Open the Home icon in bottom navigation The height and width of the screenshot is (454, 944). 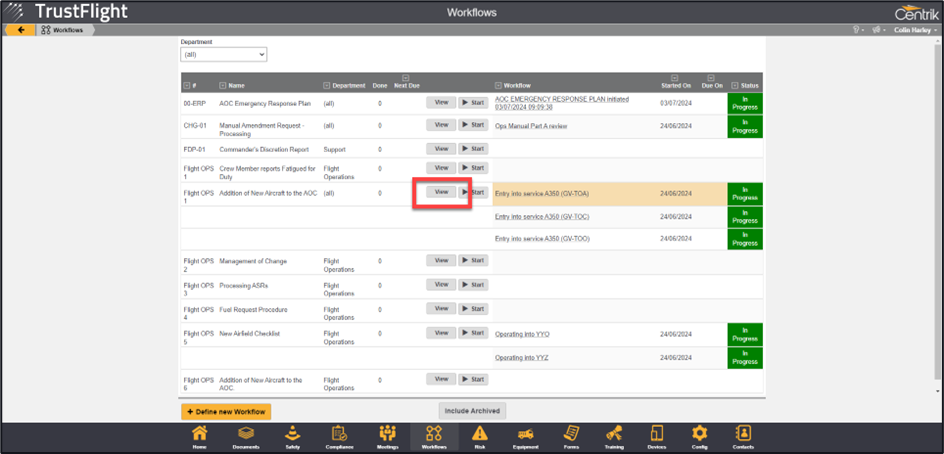(200, 436)
